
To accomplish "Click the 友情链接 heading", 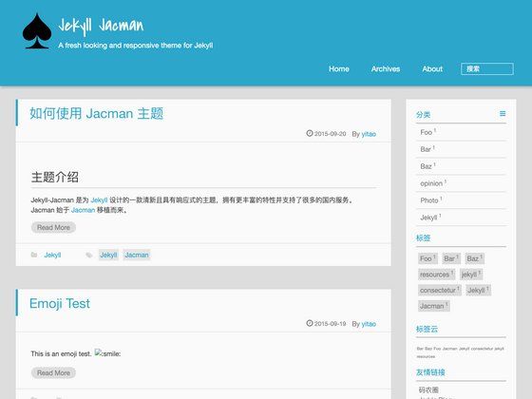I will (430, 372).
